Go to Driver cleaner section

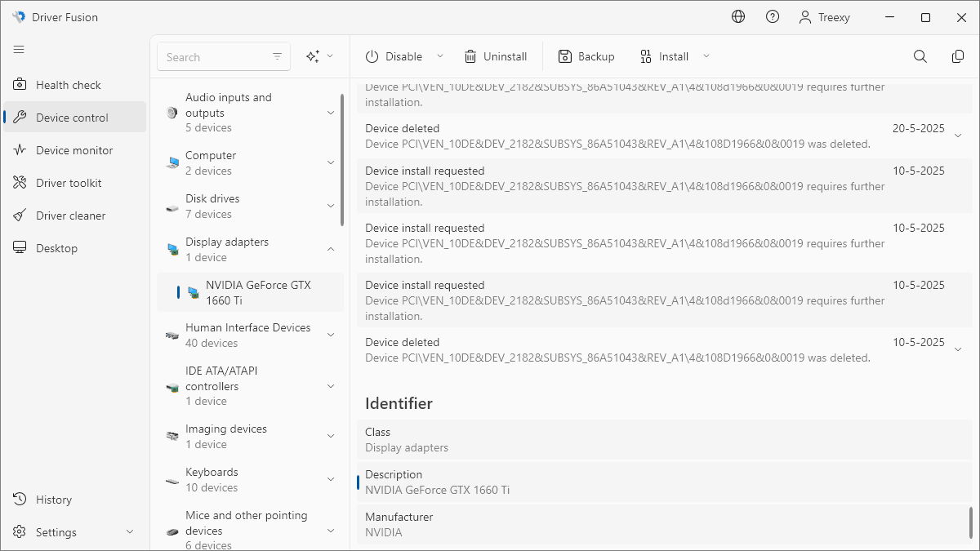(70, 216)
